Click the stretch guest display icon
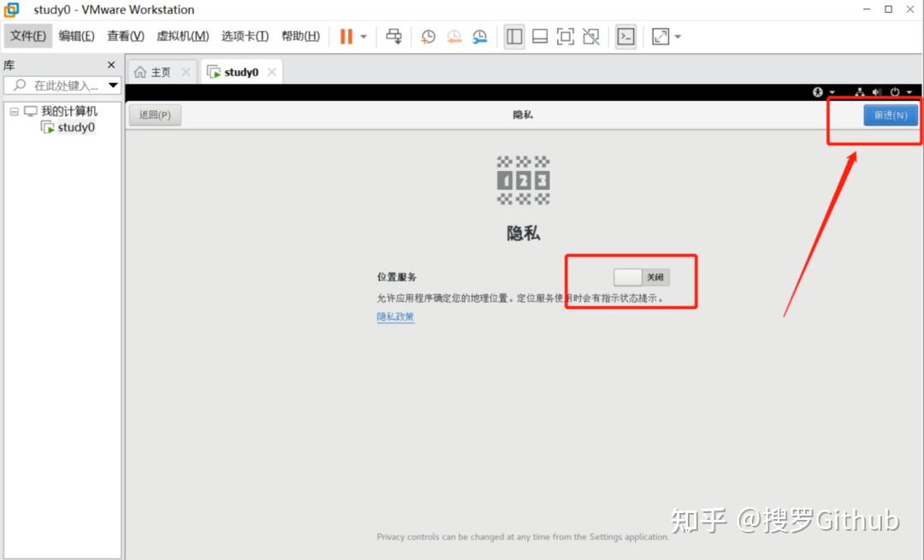 [x=660, y=37]
